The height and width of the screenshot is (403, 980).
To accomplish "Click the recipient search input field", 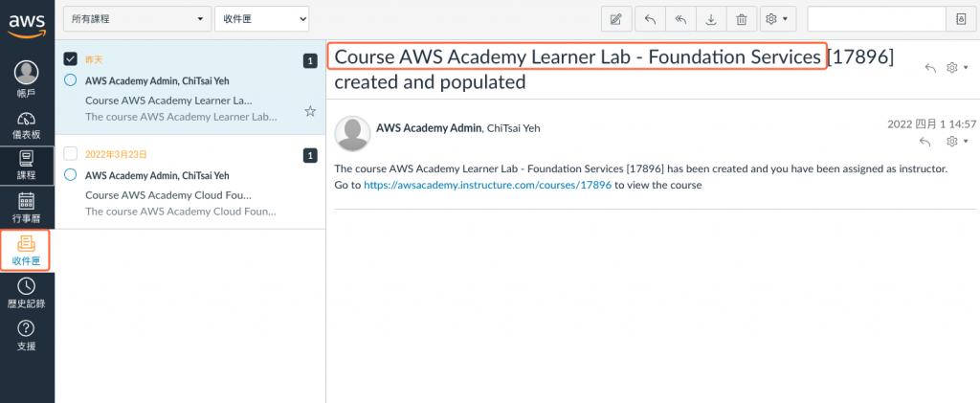I will pos(877,19).
